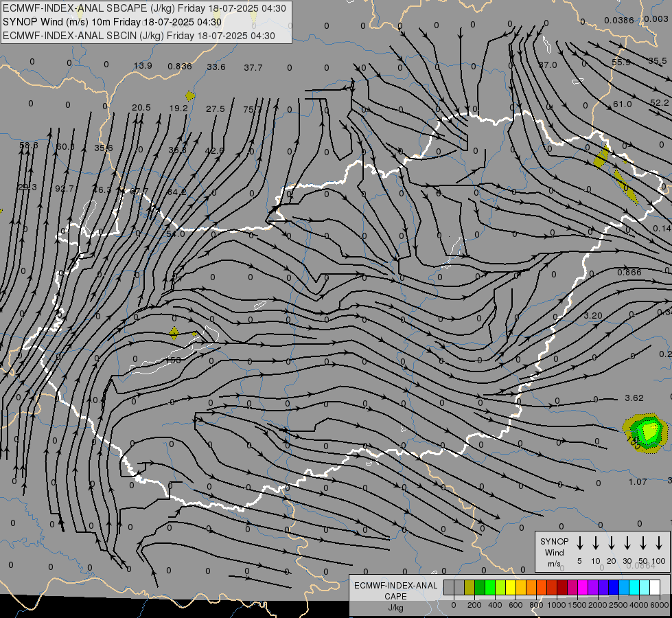Click the SYNOP Wind 10m title line
The image size is (672, 618).
(113, 22)
